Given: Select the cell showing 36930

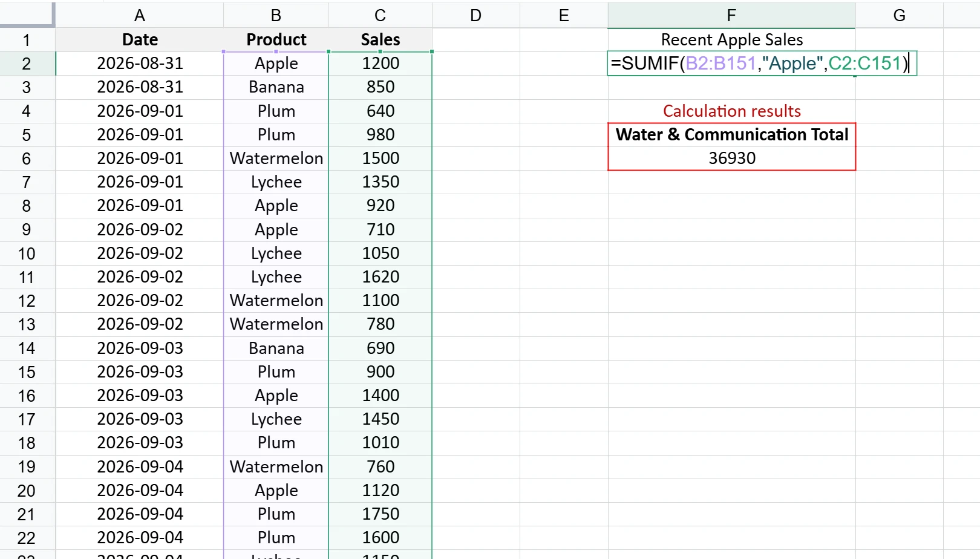Looking at the screenshot, I should (x=731, y=158).
